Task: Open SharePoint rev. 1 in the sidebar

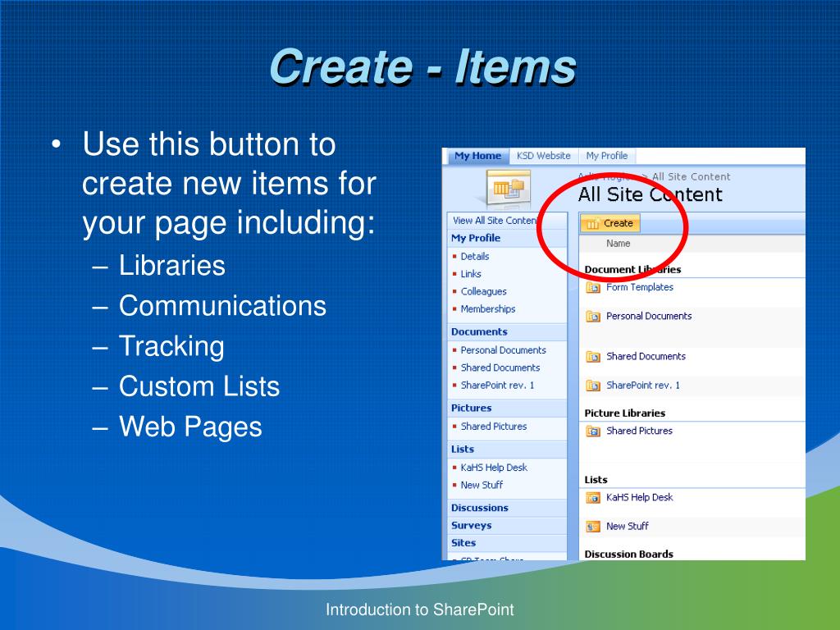Action: [497, 386]
